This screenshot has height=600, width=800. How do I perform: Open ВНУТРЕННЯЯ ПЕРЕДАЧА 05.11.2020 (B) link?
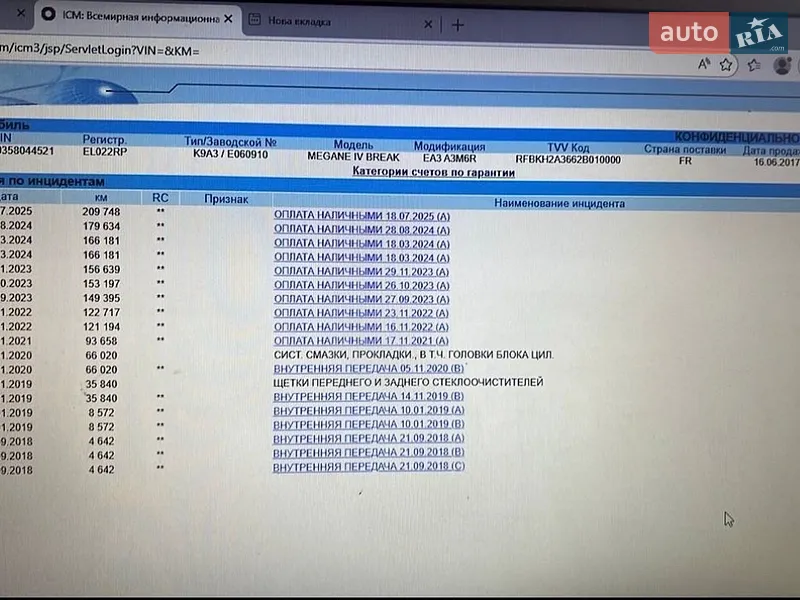[369, 368]
